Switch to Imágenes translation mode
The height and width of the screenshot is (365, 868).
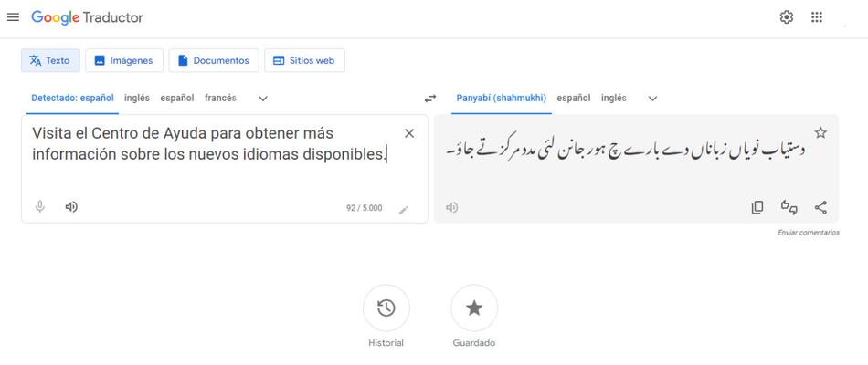click(x=124, y=61)
